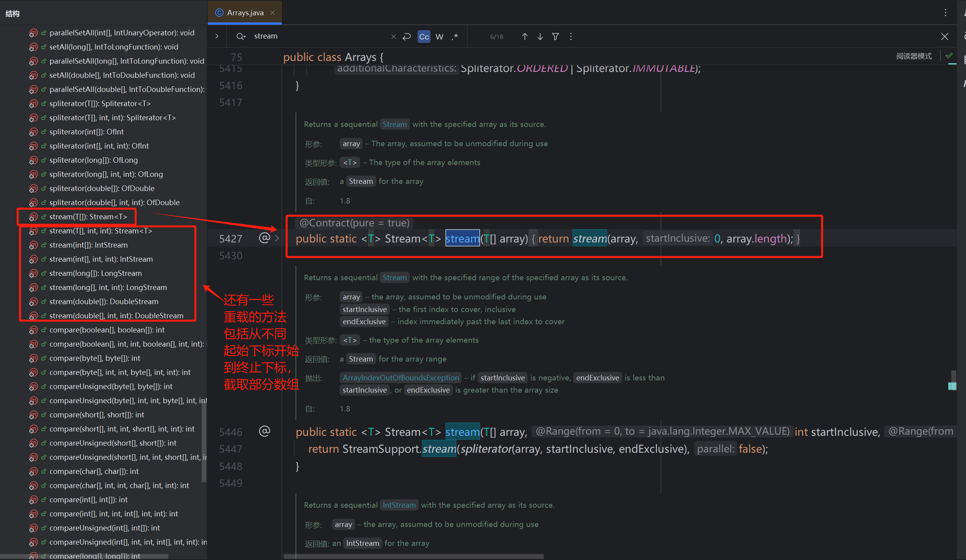This screenshot has width=966, height=560.
Task: Go to previous search occurrence arrow
Action: click(x=524, y=37)
